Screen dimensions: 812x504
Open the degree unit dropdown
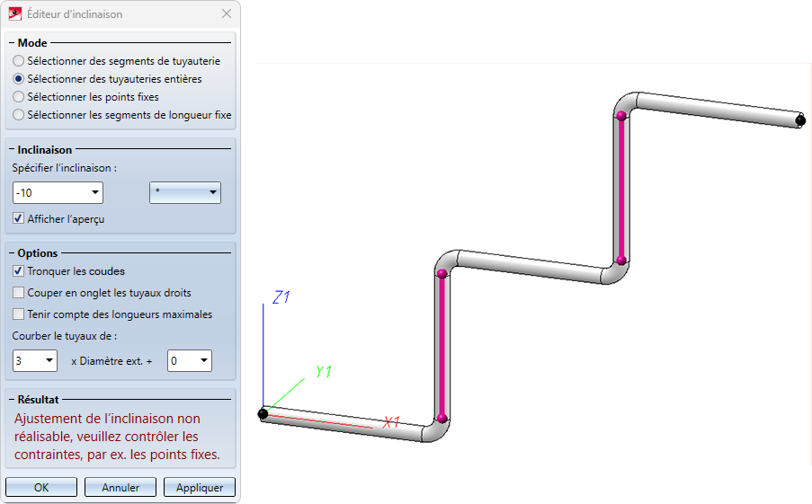(212, 192)
